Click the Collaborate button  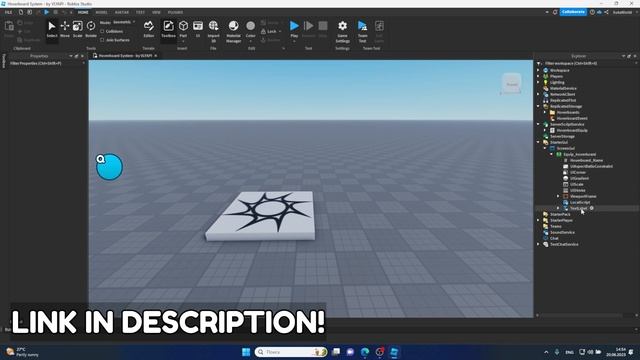click(573, 12)
